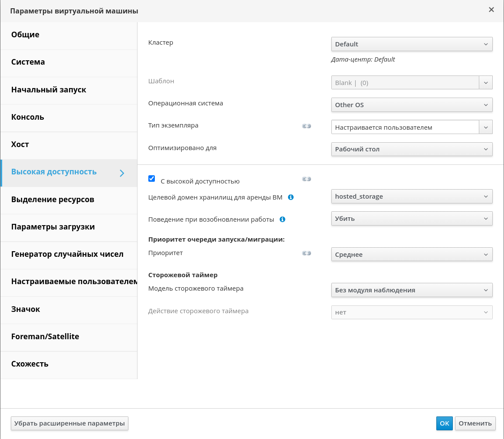Image resolution: width=504 pixels, height=439 pixels.
Task: Open the Приоритет dropdown showing Среднее
Action: tap(412, 255)
